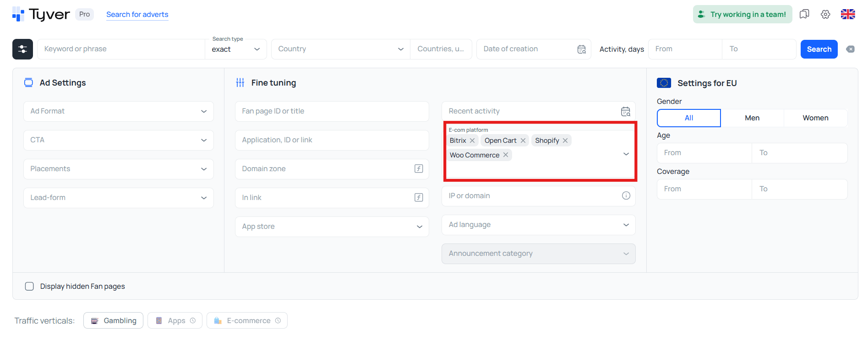Expand the E-com platform chevron
The width and height of the screenshot is (868, 346).
(626, 154)
